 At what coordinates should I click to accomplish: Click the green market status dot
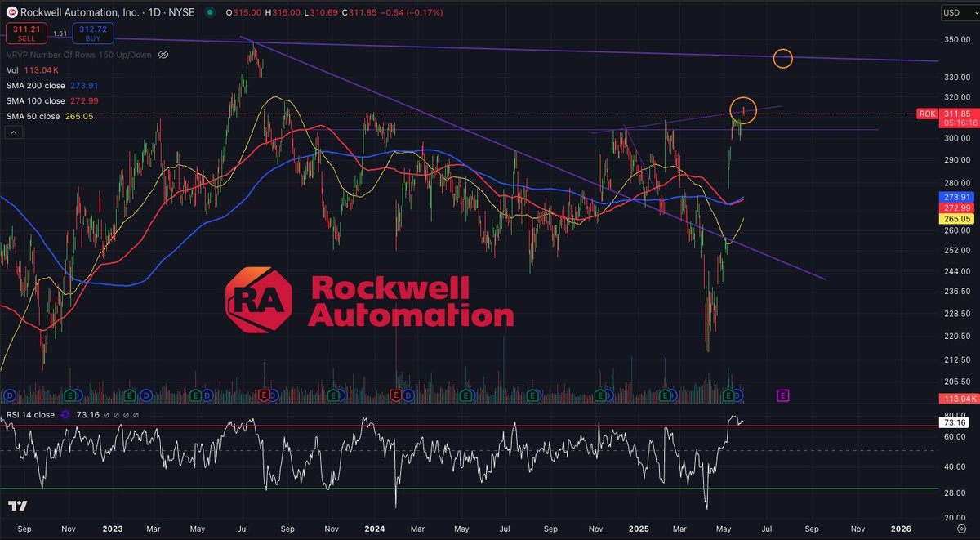coord(210,12)
